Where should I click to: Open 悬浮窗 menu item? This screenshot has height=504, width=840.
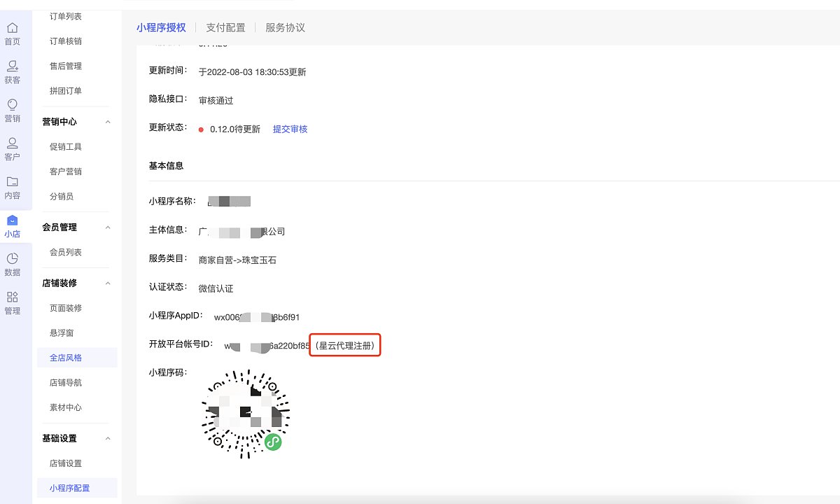[62, 333]
